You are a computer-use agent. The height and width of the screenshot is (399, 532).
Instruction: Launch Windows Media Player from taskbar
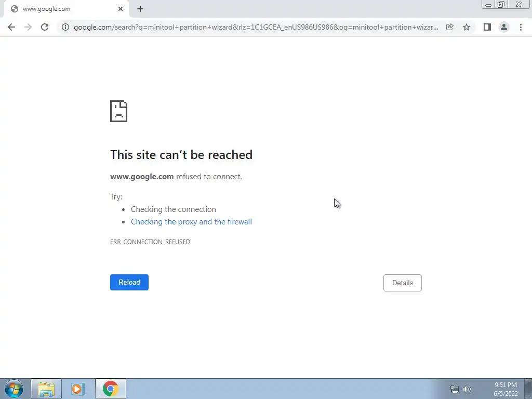(x=77, y=389)
